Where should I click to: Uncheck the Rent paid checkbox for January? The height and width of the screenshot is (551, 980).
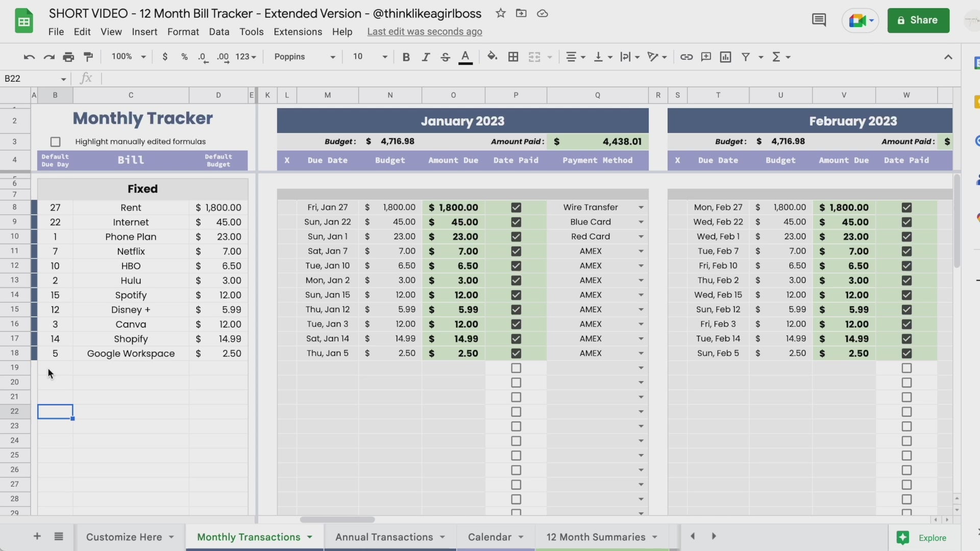(516, 208)
